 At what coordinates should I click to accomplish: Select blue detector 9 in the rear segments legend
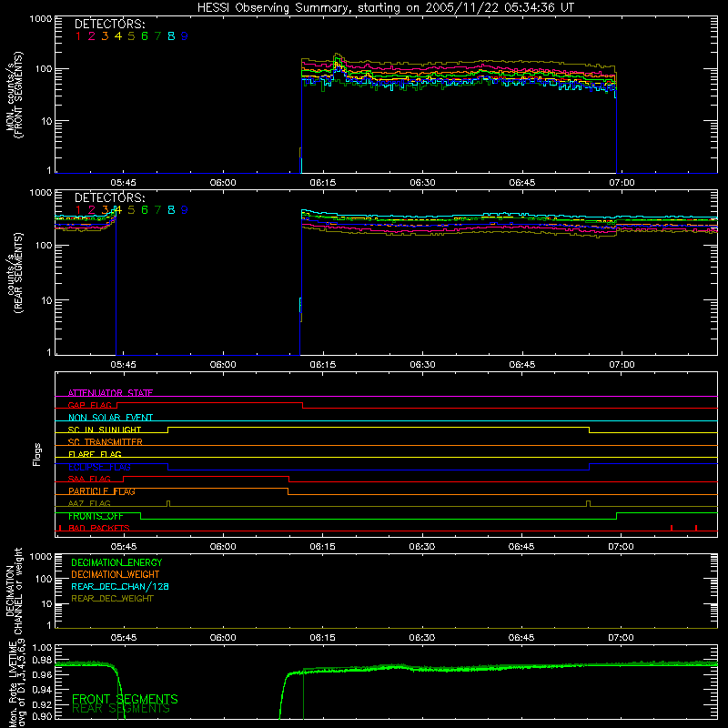pyautogui.click(x=185, y=210)
